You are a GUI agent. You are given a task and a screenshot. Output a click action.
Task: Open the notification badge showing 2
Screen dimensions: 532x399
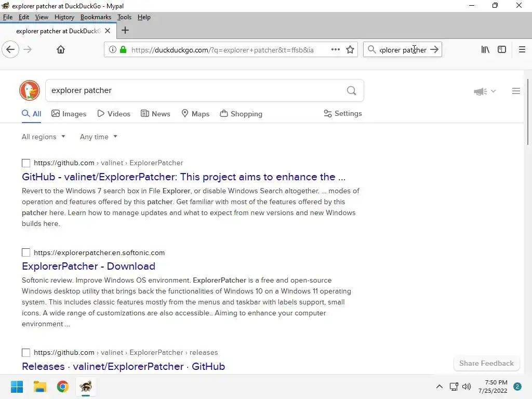tap(517, 387)
